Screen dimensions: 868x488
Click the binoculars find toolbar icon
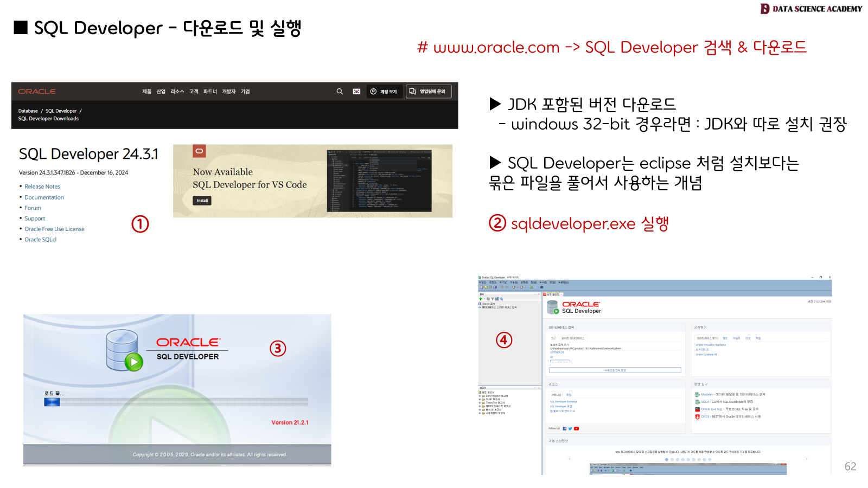click(x=541, y=287)
